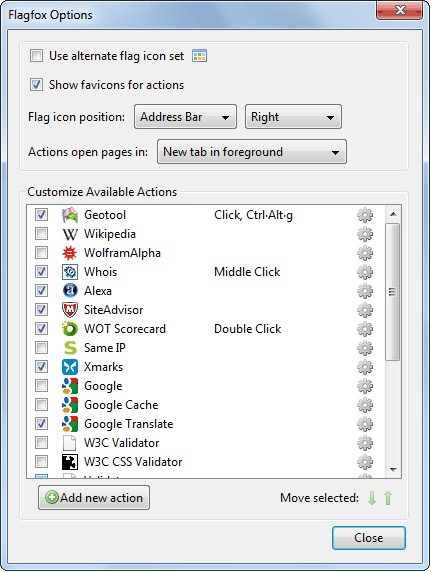Open settings gear for Geotool action

[x=365, y=215]
